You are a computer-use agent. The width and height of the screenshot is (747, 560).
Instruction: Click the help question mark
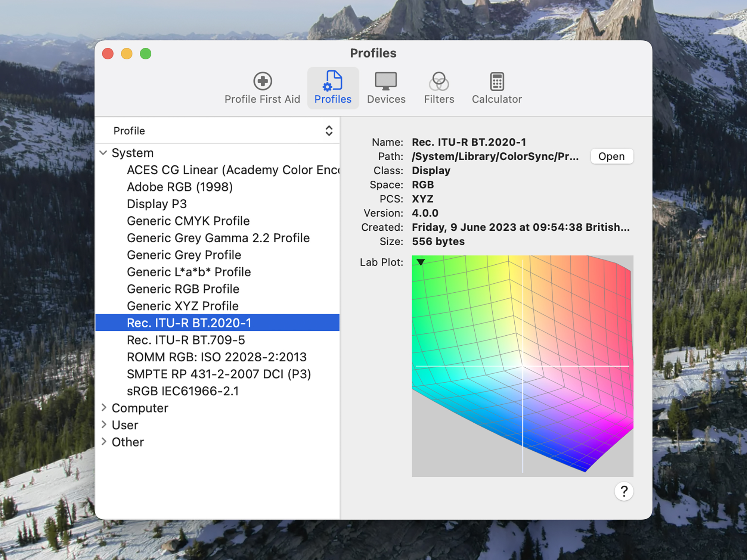pos(623,491)
